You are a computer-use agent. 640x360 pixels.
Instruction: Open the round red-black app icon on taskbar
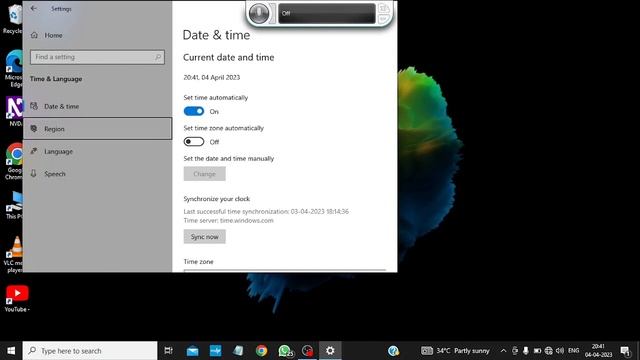click(307, 351)
